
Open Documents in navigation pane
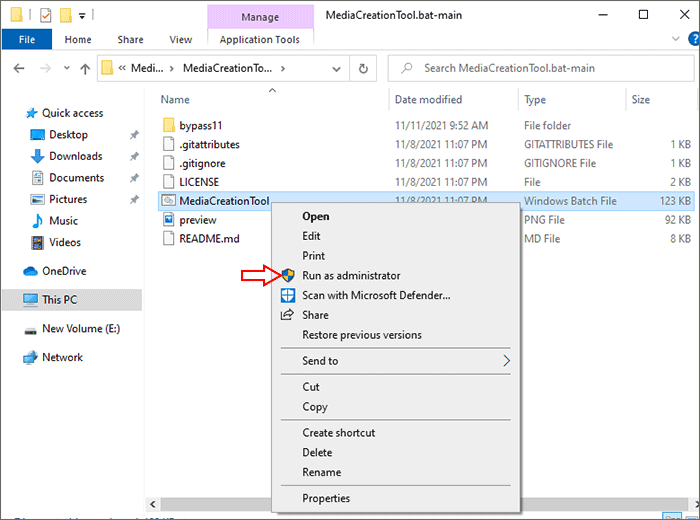tap(76, 178)
